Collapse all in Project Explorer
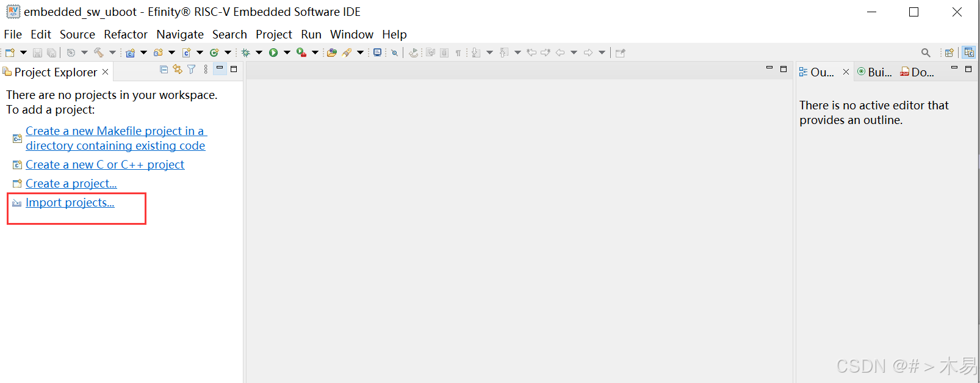This screenshot has height=383, width=980. pos(164,69)
